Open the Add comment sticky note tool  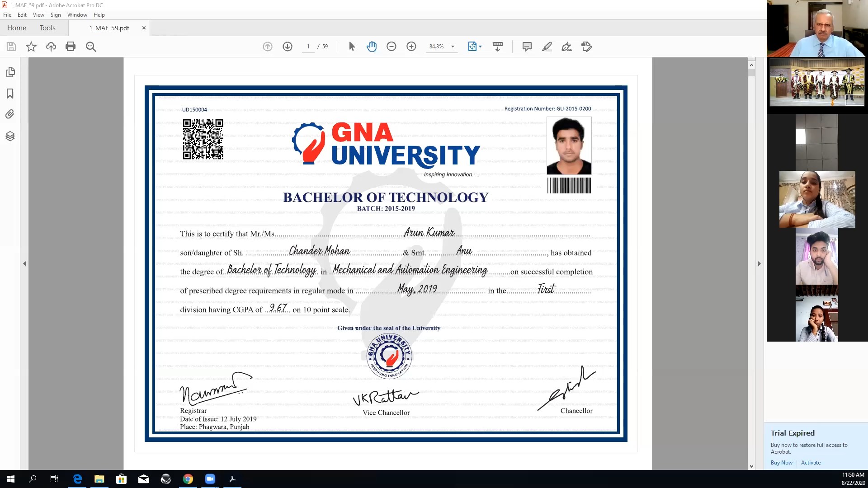tap(527, 47)
